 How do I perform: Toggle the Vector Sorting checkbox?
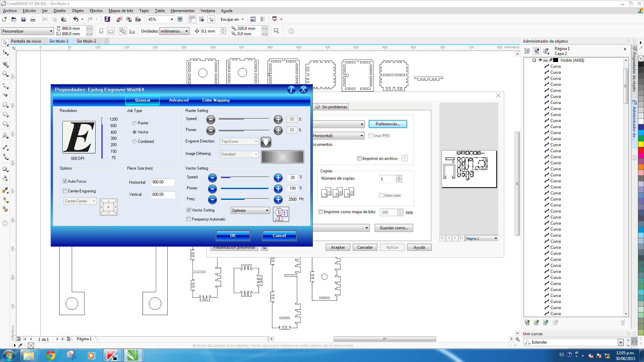tap(189, 210)
